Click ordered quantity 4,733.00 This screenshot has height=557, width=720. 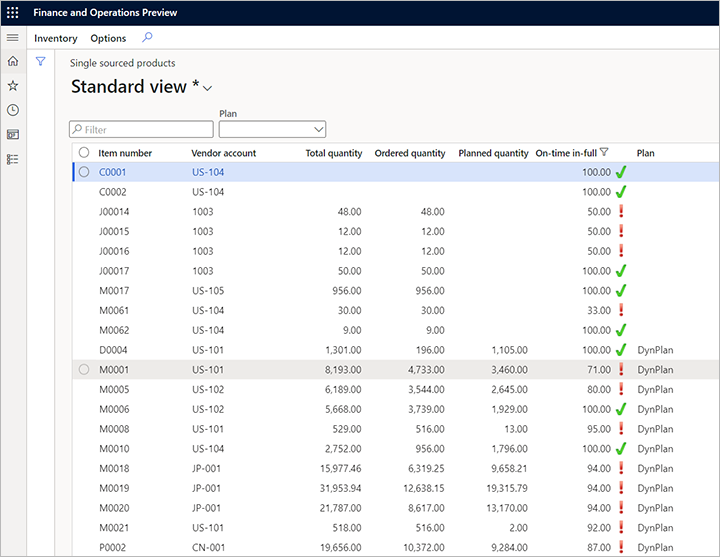[426, 370]
